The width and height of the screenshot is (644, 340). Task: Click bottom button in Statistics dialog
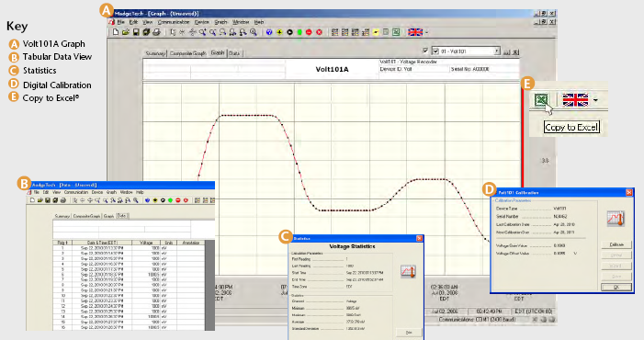409,333
